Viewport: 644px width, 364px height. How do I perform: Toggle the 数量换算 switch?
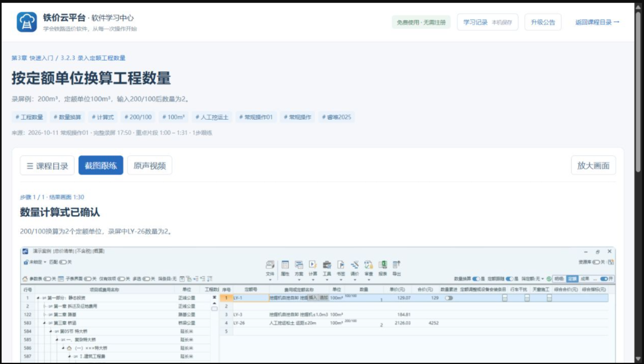pos(476,279)
